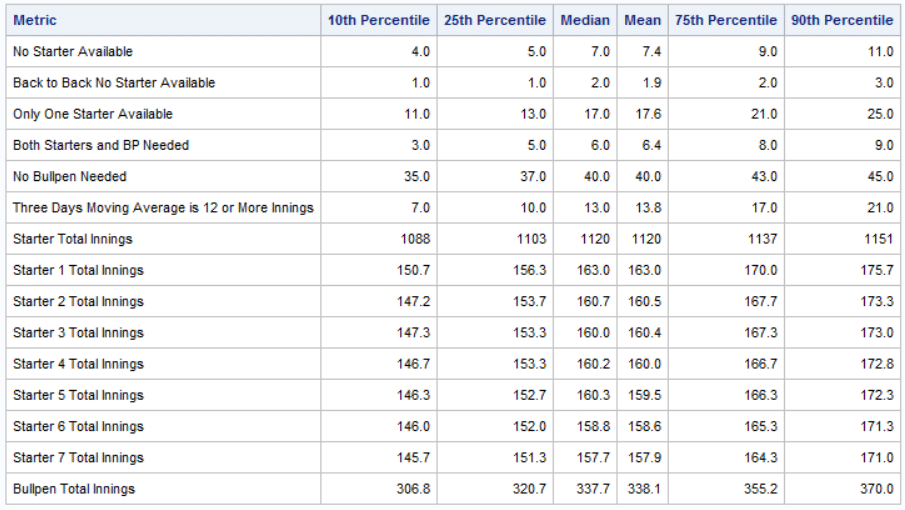Image resolution: width=905 pixels, height=510 pixels.
Task: Click Three Days Moving Average mean 13.8
Action: click(649, 208)
